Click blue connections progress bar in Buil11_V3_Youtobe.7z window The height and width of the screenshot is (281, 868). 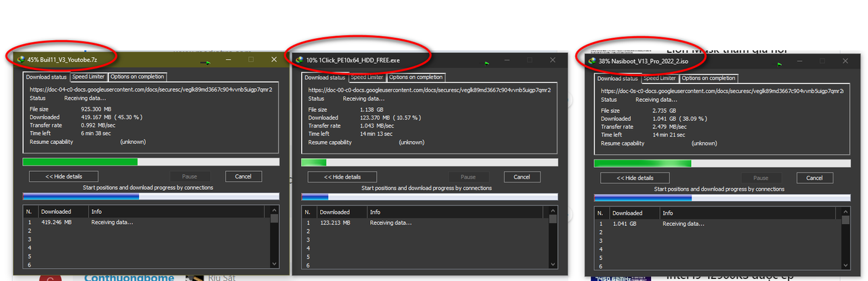(151, 196)
